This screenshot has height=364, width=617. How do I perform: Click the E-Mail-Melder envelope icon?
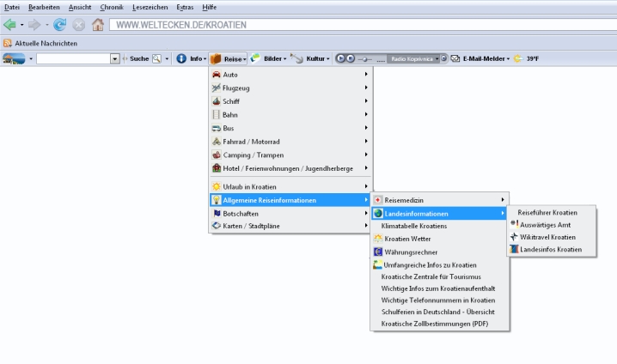coord(455,59)
